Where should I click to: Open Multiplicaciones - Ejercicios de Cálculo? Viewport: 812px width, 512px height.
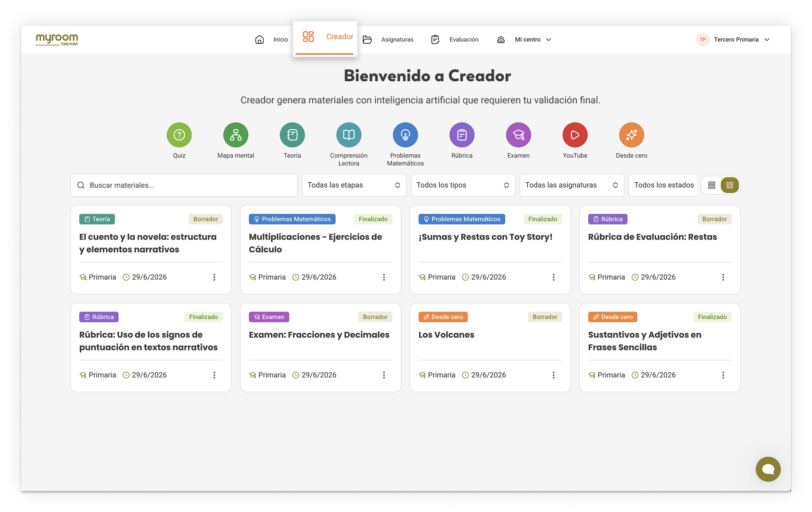pos(316,243)
